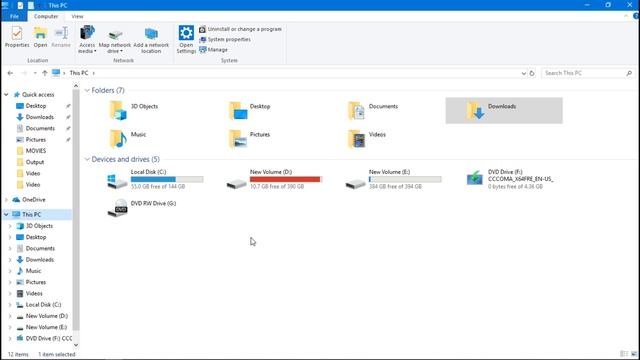Select DVD RW Drive (G:)
The image size is (640, 360).
(x=142, y=208)
